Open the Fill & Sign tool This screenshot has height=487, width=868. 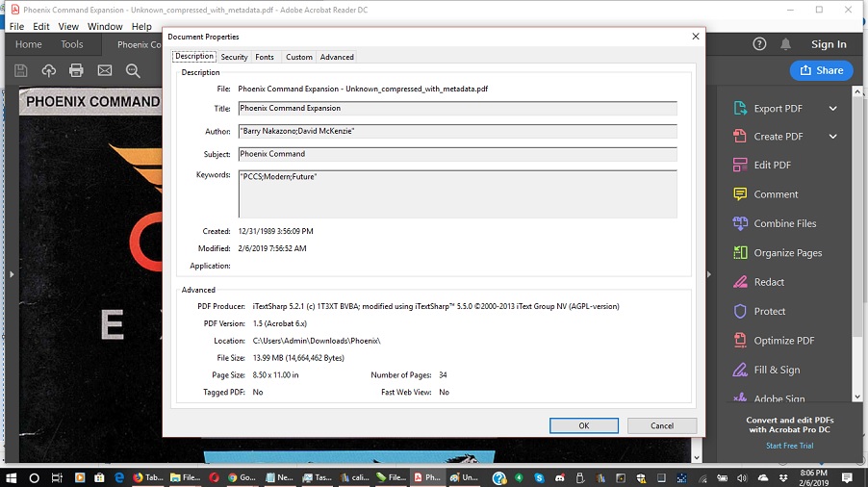[766, 370]
